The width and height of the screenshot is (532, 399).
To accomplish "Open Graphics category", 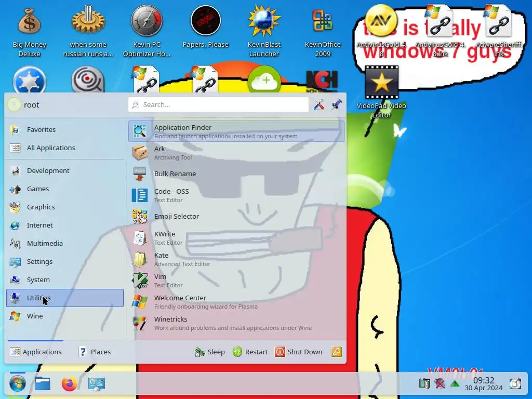I will pyautogui.click(x=65, y=207).
